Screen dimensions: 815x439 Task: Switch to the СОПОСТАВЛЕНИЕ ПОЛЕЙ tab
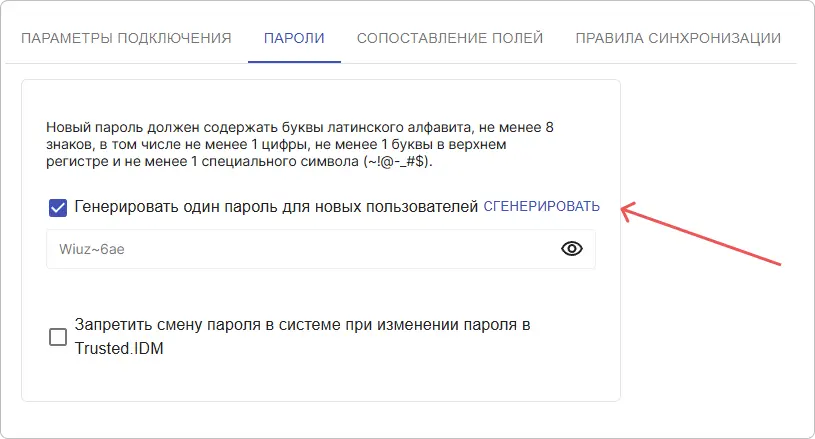[x=450, y=38]
